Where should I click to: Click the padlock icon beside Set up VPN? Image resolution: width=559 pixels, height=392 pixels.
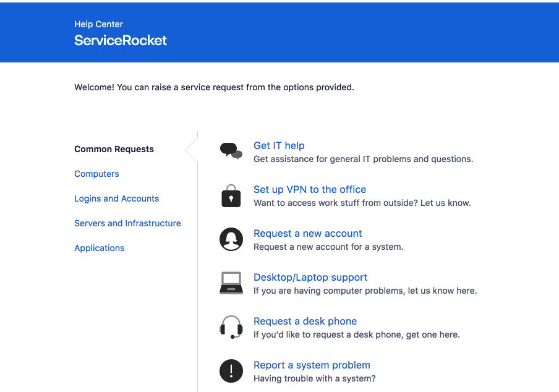pyautogui.click(x=231, y=195)
